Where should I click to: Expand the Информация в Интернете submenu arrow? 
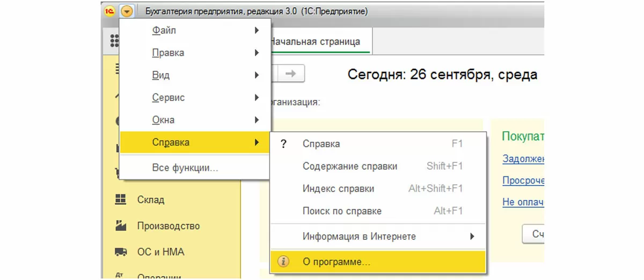point(472,236)
